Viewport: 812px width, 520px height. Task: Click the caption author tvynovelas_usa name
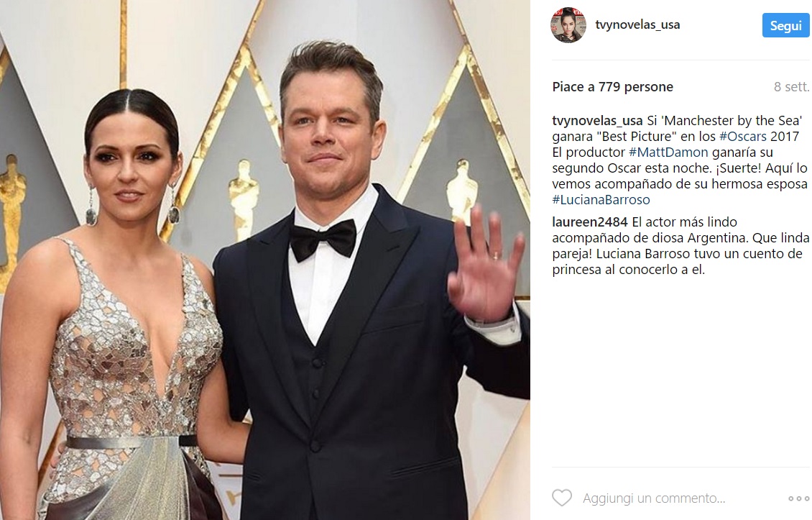tap(597, 121)
